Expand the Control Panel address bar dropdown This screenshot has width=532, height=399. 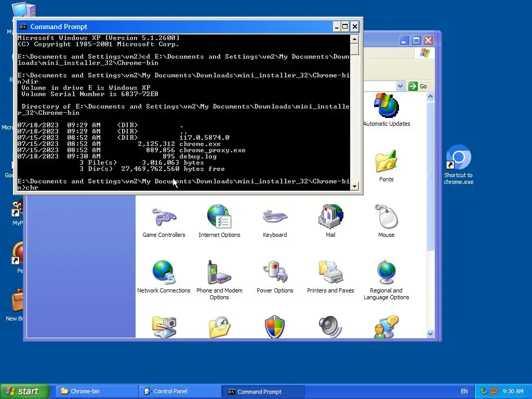tap(400, 86)
